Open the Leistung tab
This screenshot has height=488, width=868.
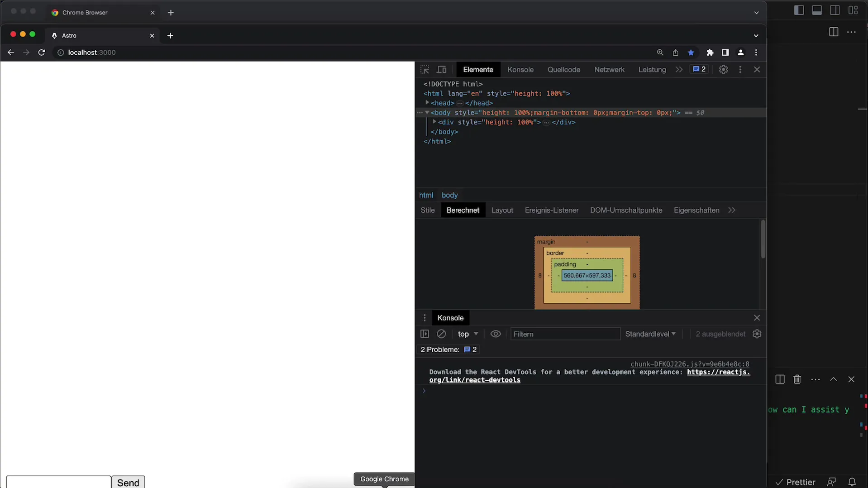tap(652, 70)
